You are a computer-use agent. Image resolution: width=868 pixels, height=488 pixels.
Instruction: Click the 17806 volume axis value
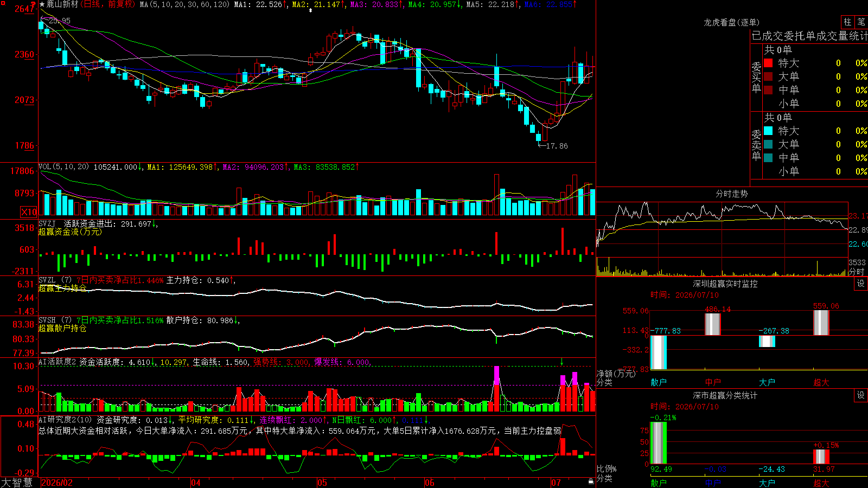pos(22,171)
